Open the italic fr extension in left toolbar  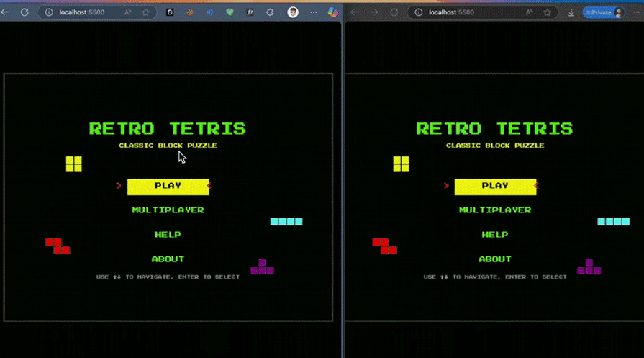(250, 12)
